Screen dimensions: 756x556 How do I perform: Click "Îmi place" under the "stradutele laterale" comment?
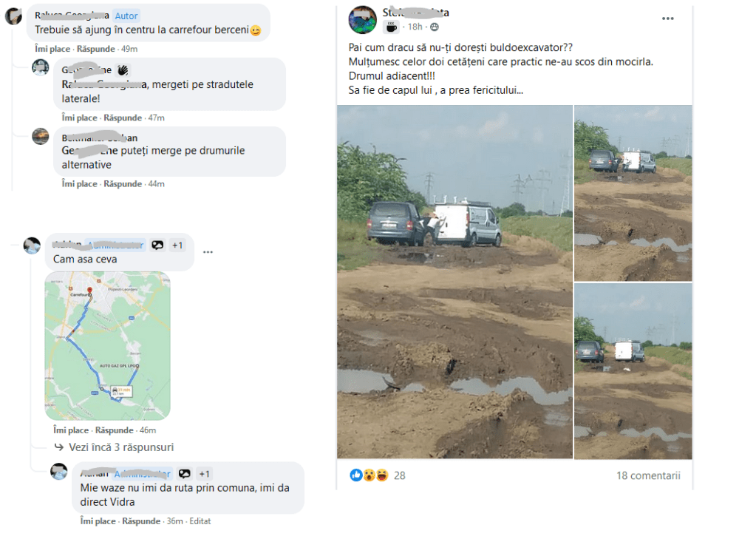tap(80, 118)
